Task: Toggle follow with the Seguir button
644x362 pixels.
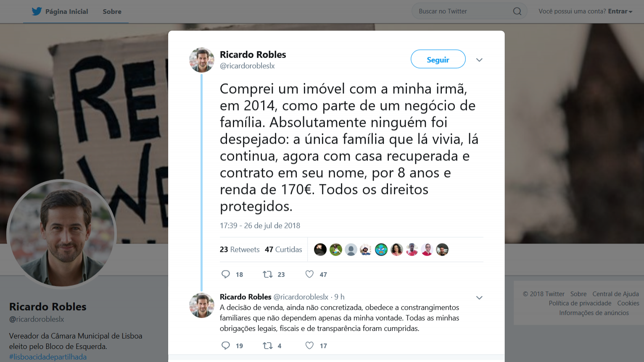Action: pyautogui.click(x=438, y=59)
